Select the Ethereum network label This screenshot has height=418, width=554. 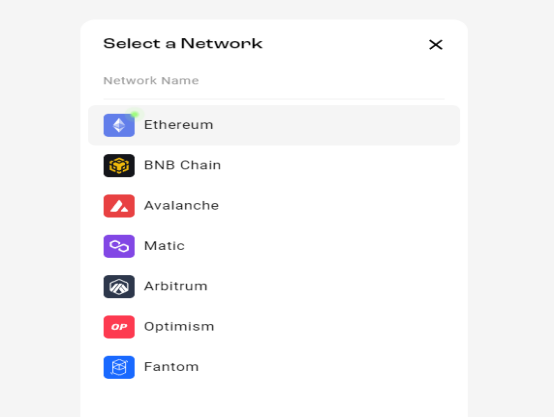coord(178,125)
